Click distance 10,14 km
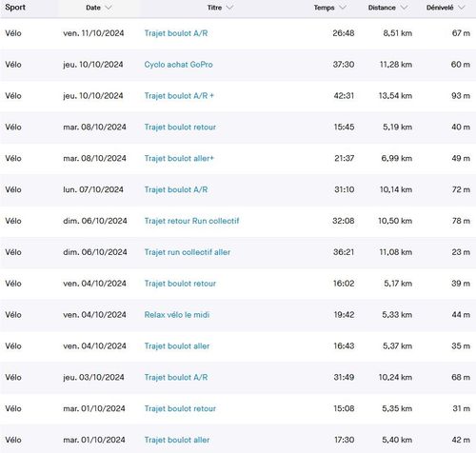Screen dimensions: 476x453 tap(396, 189)
